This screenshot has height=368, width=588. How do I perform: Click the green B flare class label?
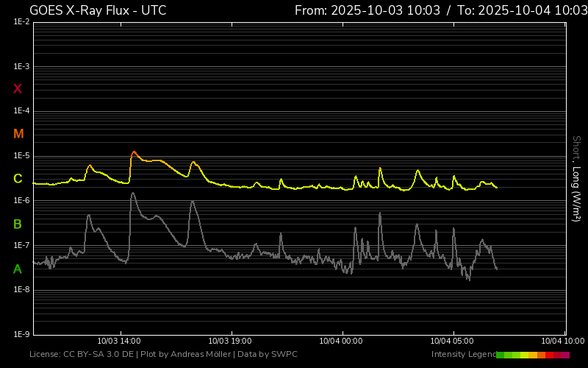(x=18, y=224)
